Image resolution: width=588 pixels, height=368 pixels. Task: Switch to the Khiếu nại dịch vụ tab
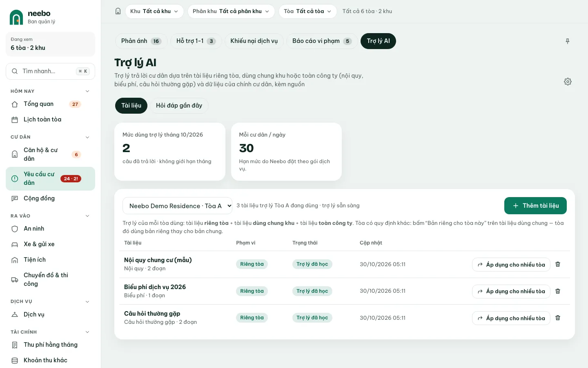point(254,41)
